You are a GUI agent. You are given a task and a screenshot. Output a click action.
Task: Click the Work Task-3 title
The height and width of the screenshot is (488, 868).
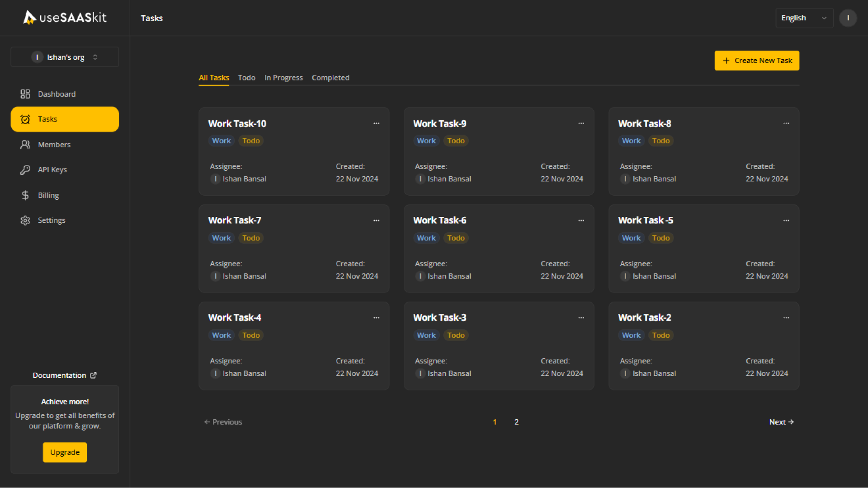(440, 318)
